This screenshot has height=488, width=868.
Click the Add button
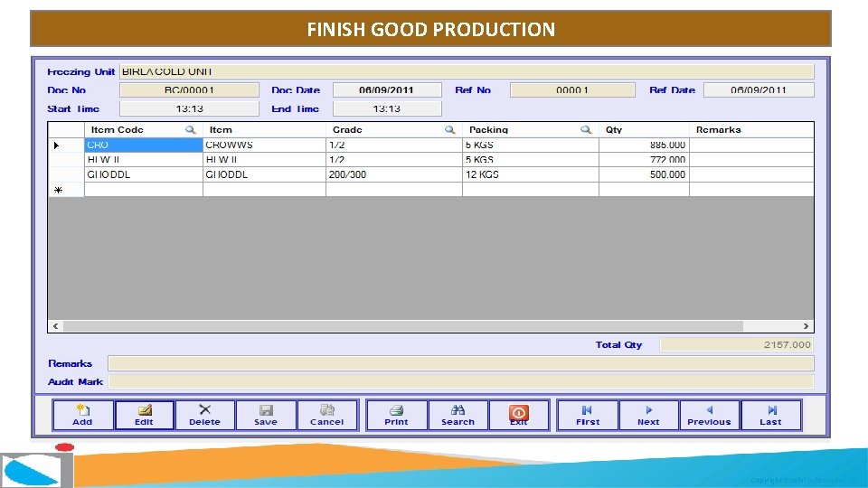click(83, 415)
